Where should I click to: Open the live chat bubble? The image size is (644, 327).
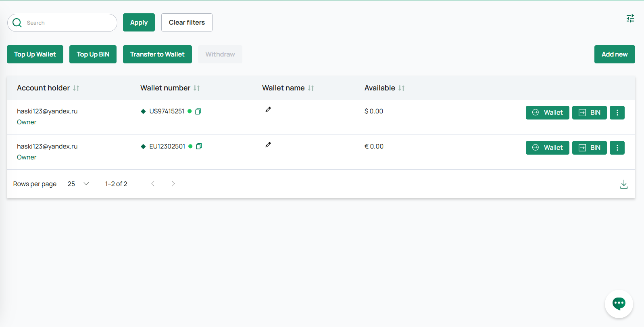click(619, 304)
